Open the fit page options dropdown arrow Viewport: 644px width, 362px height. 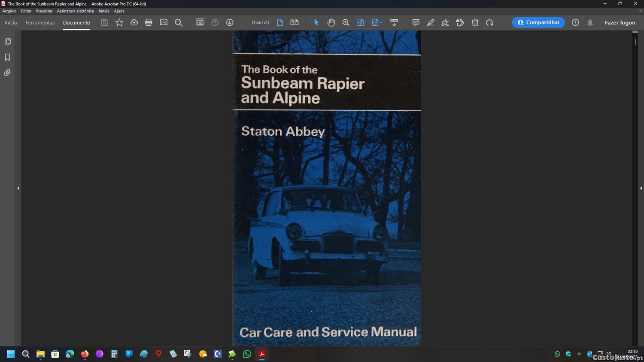pos(381,23)
